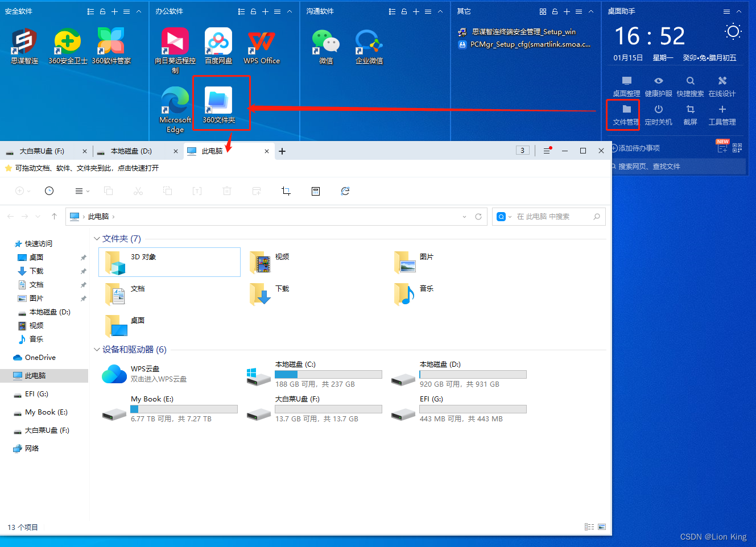
Task: Toggle list view in 安全软件 panel header
Action: 90,11
